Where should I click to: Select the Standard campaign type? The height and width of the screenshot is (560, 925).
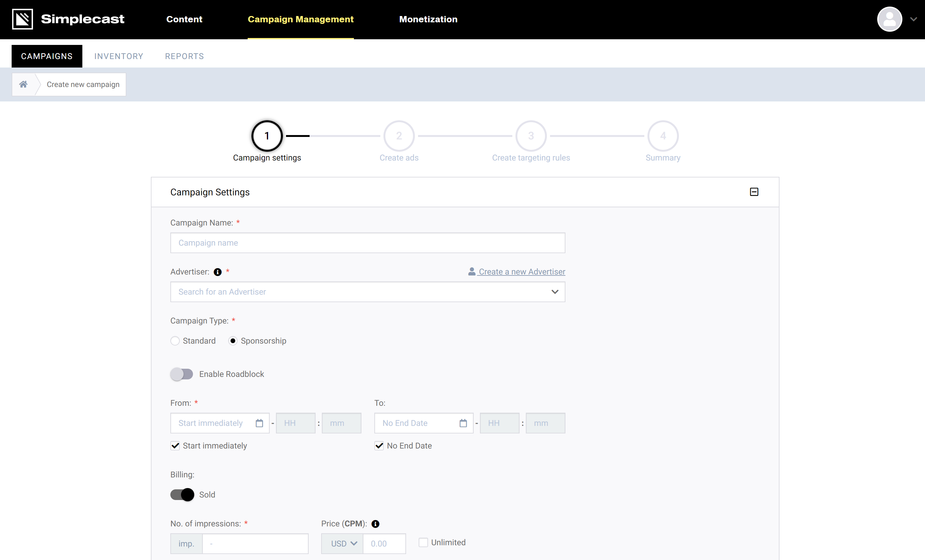tap(175, 341)
